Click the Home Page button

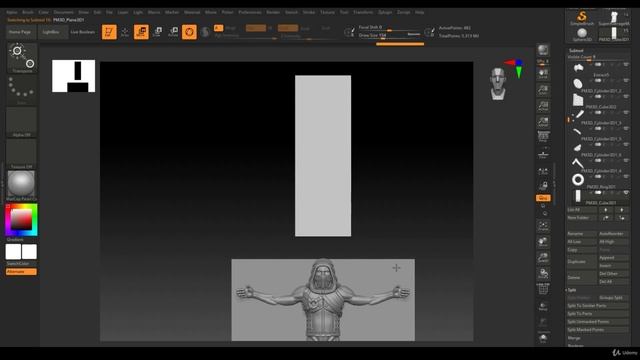pos(20,32)
